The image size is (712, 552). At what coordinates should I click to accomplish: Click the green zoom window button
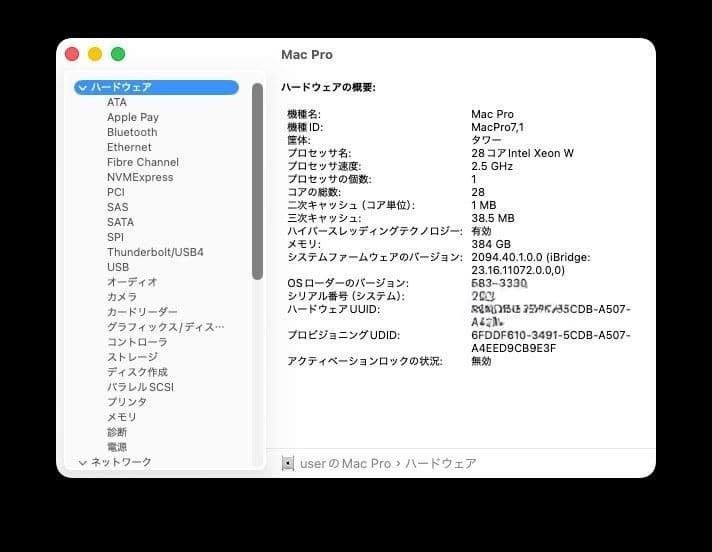point(118,54)
